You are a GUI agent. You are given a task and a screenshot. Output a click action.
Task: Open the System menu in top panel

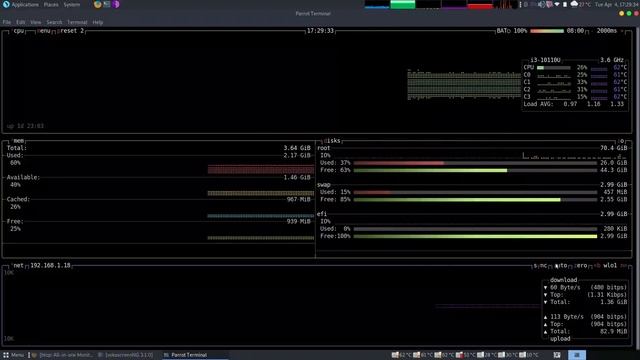tap(72, 4)
